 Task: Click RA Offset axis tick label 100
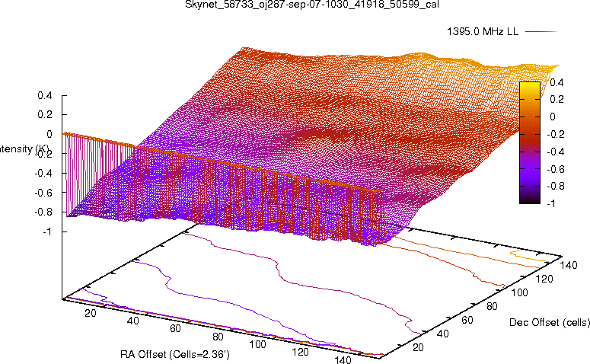pyautogui.click(x=258, y=344)
